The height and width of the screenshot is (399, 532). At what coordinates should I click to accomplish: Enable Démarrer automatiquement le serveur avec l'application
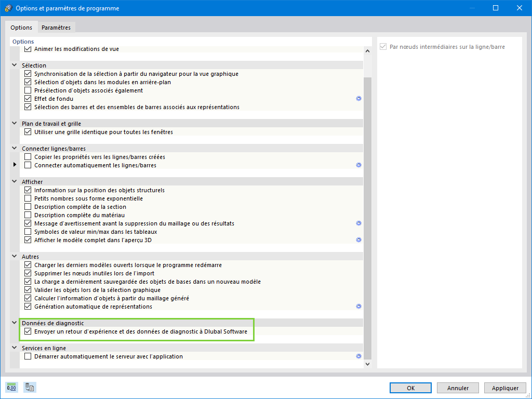click(x=28, y=356)
